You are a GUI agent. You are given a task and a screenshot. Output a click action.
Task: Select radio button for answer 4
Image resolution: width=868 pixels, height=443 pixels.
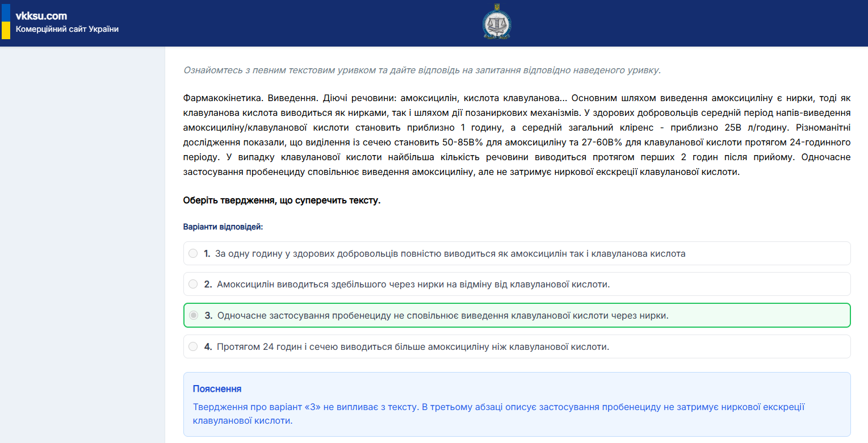(x=192, y=346)
